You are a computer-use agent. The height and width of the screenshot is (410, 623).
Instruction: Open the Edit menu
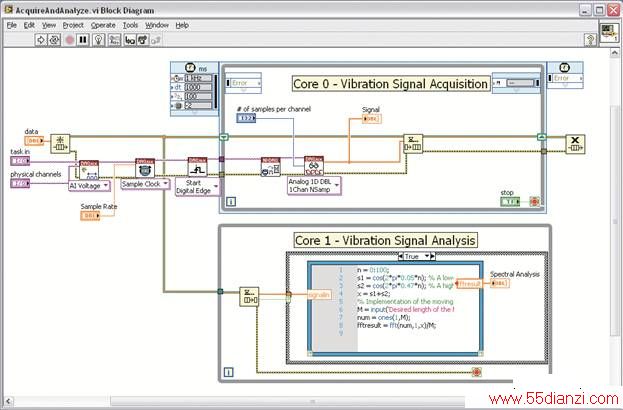click(29, 25)
